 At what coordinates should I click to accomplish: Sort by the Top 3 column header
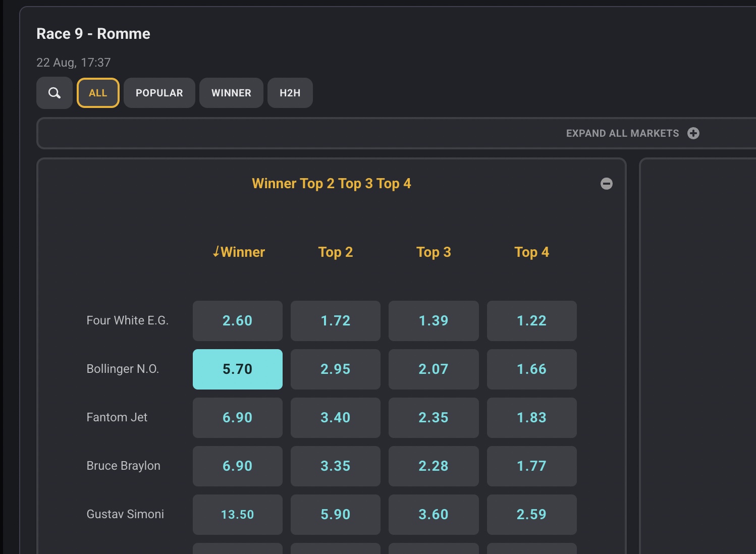[x=434, y=252]
